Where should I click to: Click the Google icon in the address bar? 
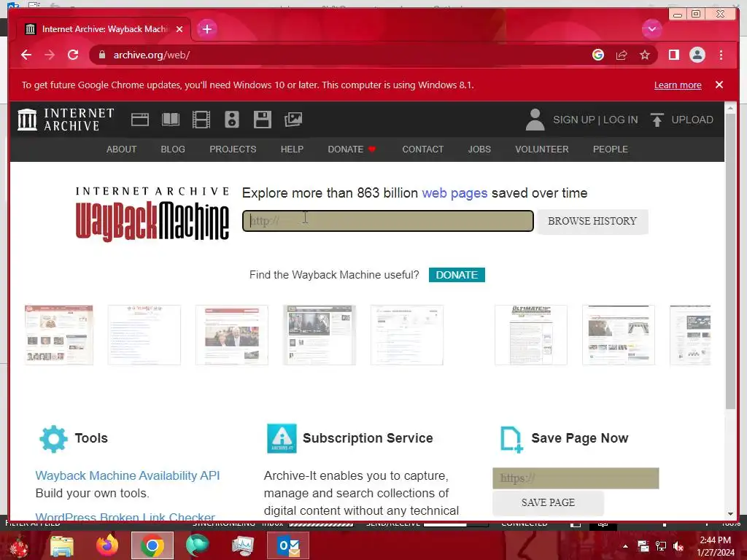[598, 55]
